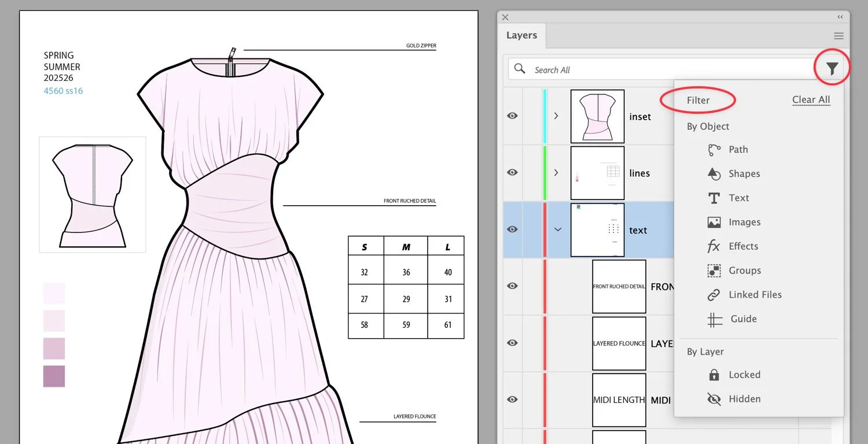Switch to the Layers tab
This screenshot has width=868, height=444.
[x=521, y=35]
